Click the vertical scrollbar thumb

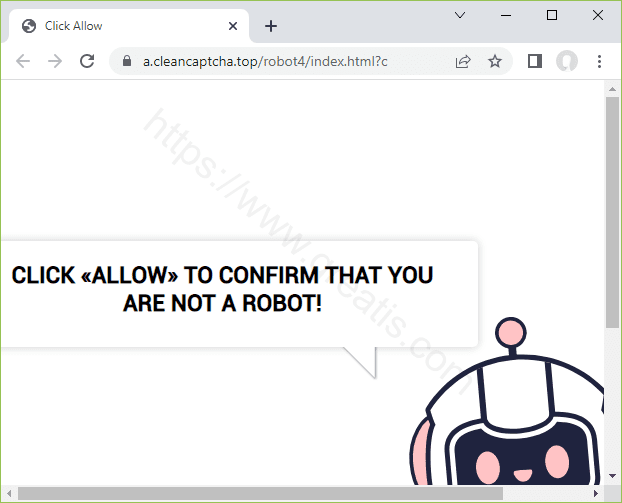pos(612,210)
